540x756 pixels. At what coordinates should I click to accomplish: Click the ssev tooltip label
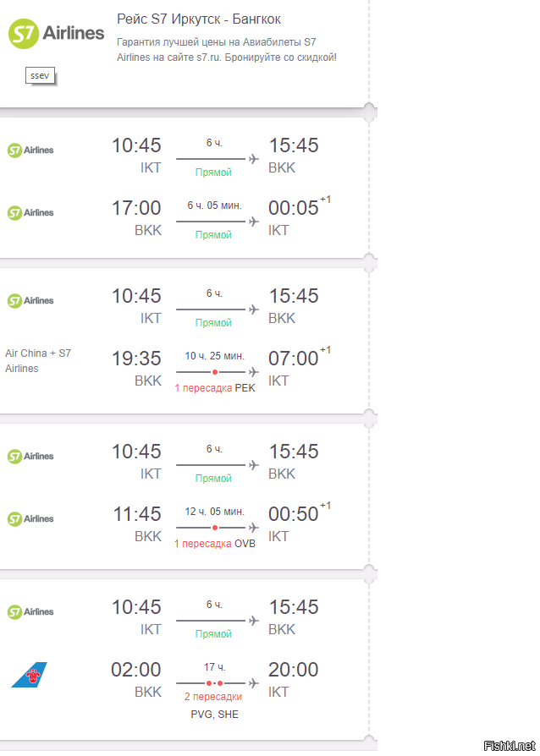click(x=40, y=75)
